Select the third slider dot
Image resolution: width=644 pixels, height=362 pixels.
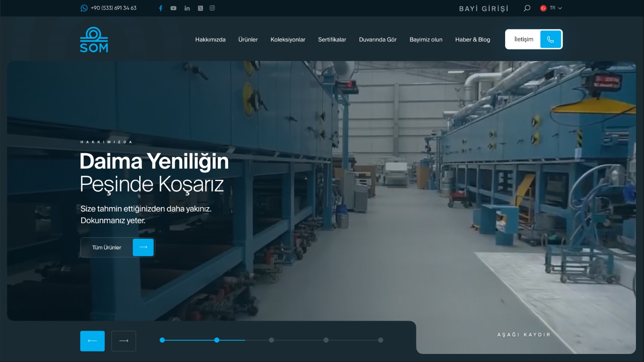click(271, 340)
